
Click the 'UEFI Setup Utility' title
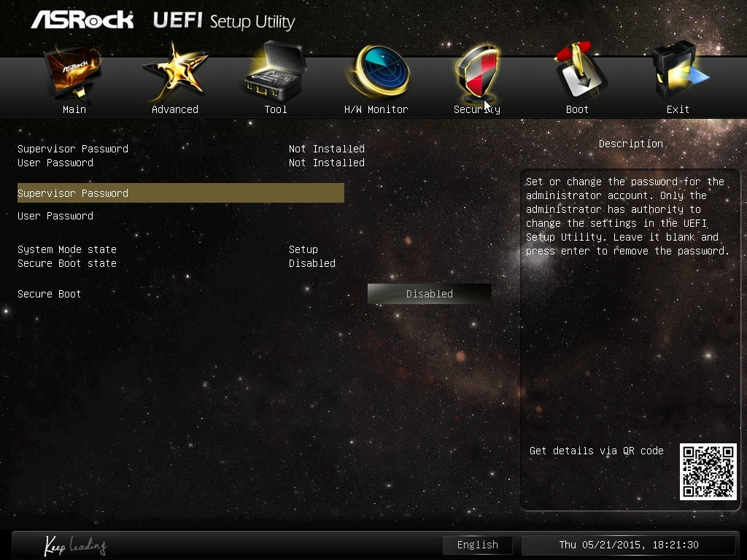click(x=224, y=21)
